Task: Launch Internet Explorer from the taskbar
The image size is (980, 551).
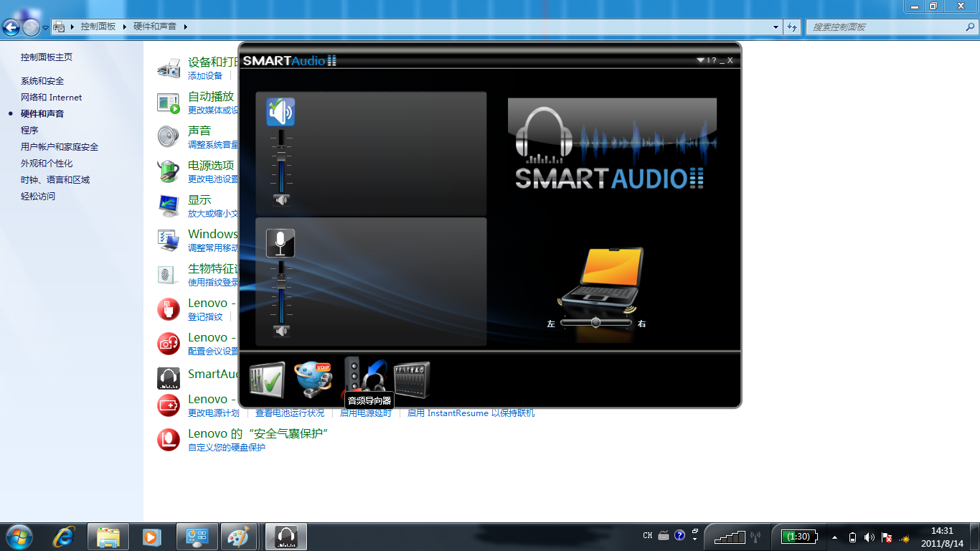Action: click(x=64, y=537)
